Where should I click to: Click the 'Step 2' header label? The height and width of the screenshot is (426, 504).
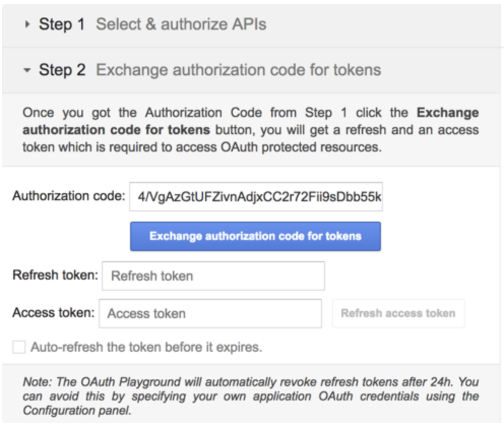[62, 70]
